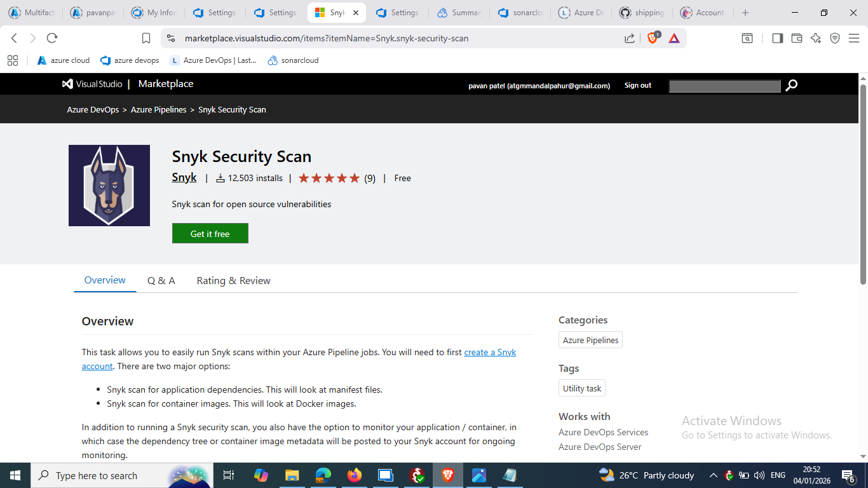Viewport: 868px width, 488px height.
Task: Click the share page icon in address bar
Action: pos(629,38)
